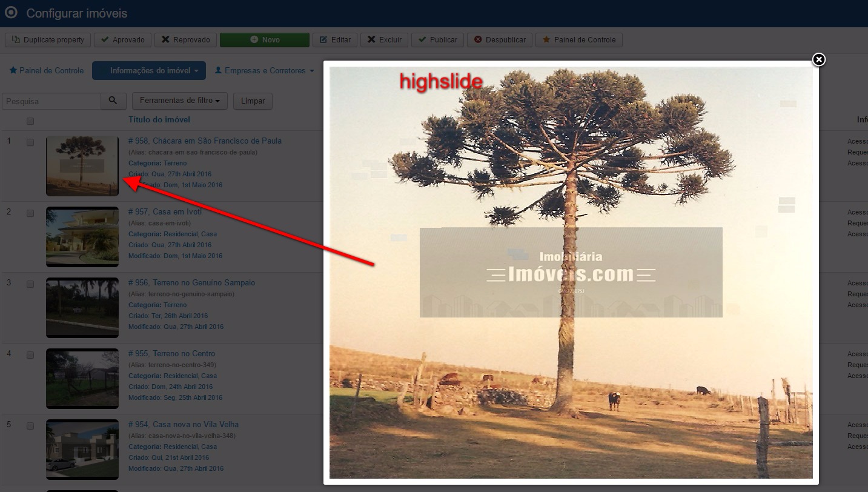Click the enlarged tree photo in popup
868x492 pixels.
pos(571,273)
